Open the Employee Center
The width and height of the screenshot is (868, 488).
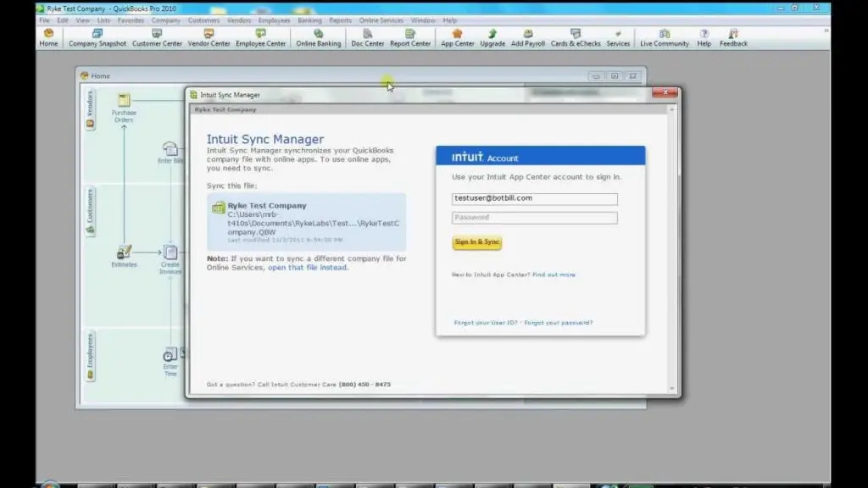coord(261,37)
